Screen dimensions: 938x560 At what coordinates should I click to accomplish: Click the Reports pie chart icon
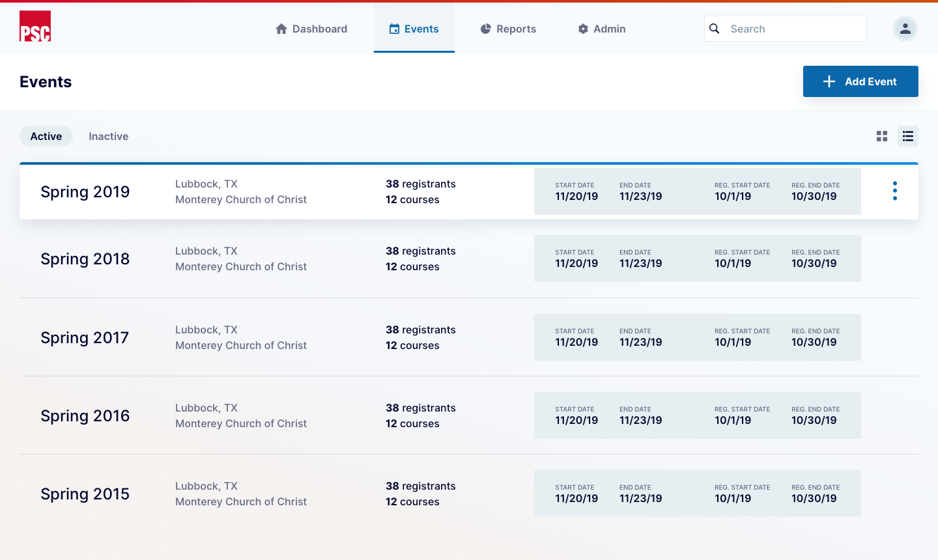(x=485, y=29)
